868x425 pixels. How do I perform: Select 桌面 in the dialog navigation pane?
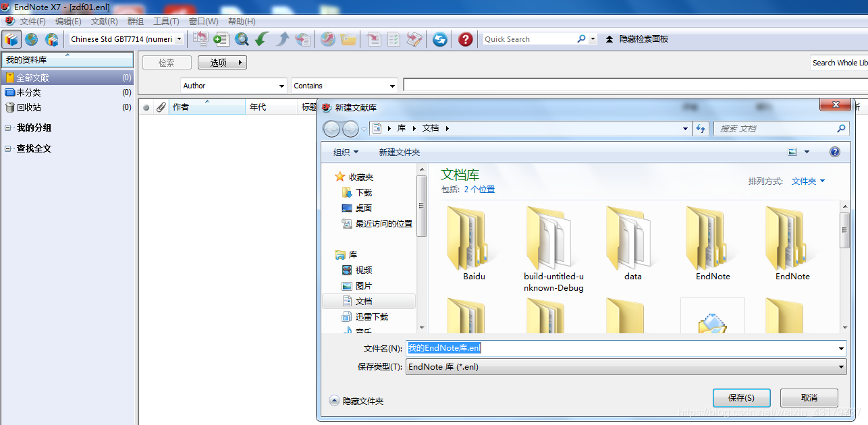[364, 208]
